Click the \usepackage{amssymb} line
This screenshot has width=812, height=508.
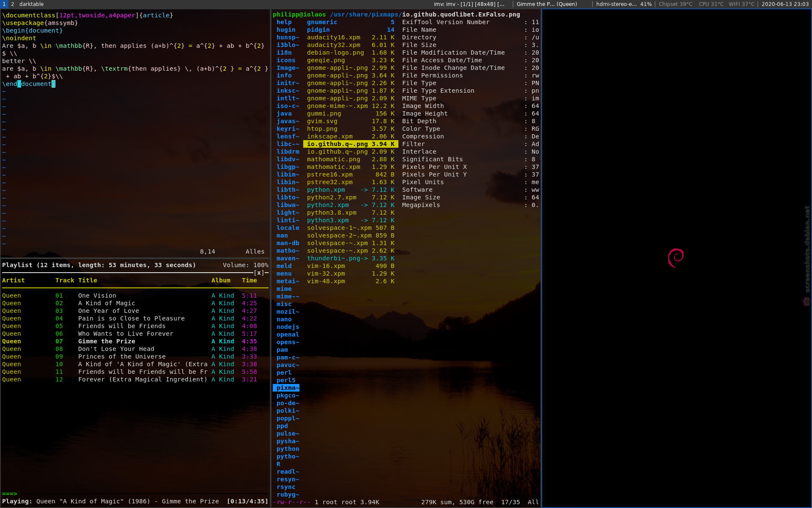click(40, 23)
